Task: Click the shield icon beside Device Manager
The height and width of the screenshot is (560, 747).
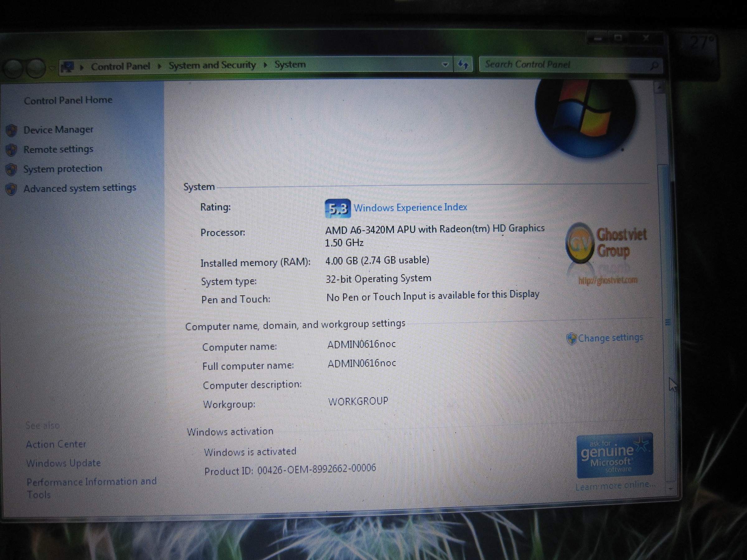Action: (x=12, y=130)
